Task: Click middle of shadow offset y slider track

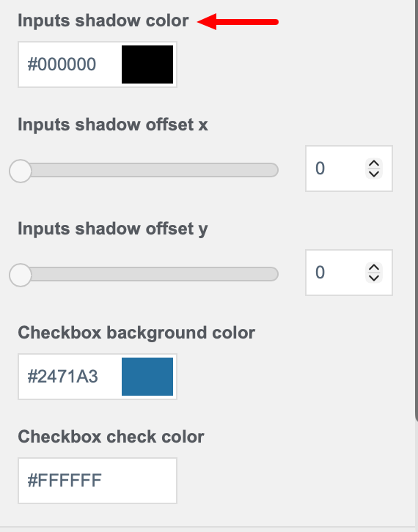Action: click(144, 274)
